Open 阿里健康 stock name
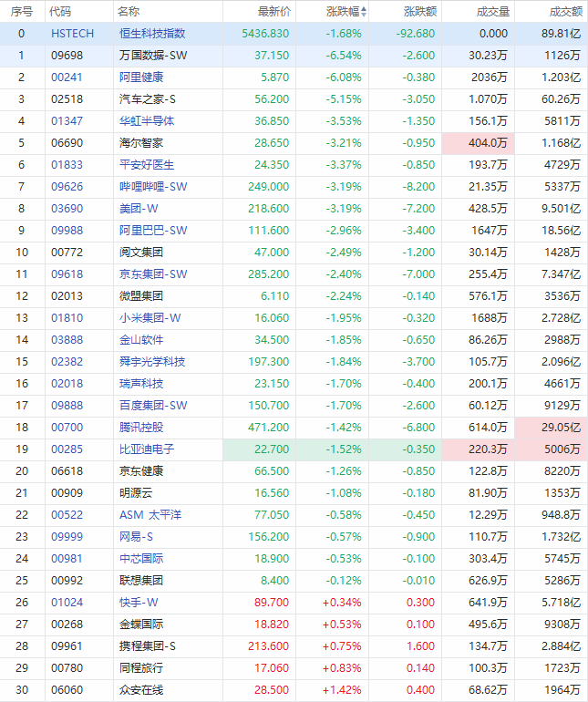This screenshot has width=588, height=702. pyautogui.click(x=141, y=77)
